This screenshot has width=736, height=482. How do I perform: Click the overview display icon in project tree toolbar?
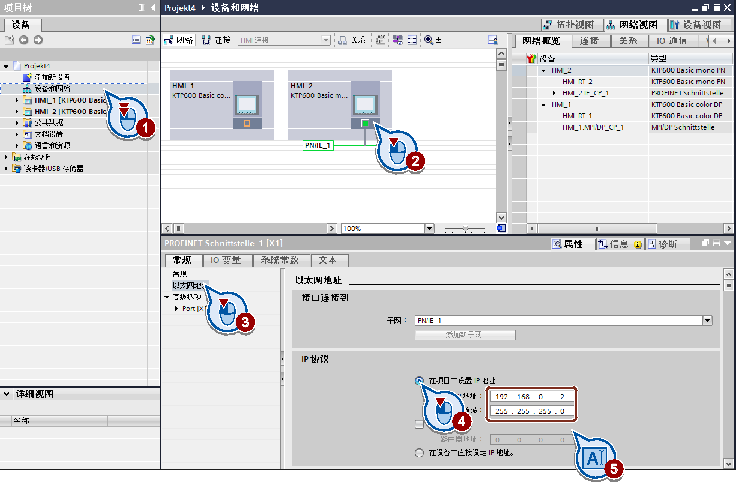pyautogui.click(x=136, y=40)
